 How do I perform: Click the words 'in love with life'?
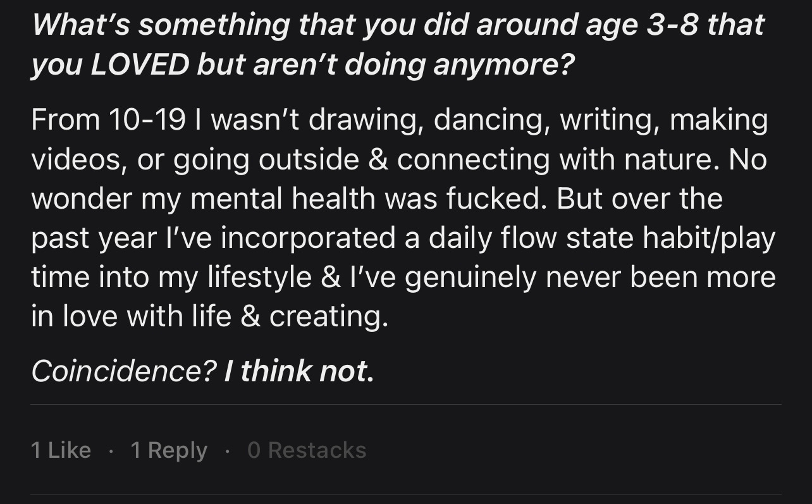coord(132,316)
